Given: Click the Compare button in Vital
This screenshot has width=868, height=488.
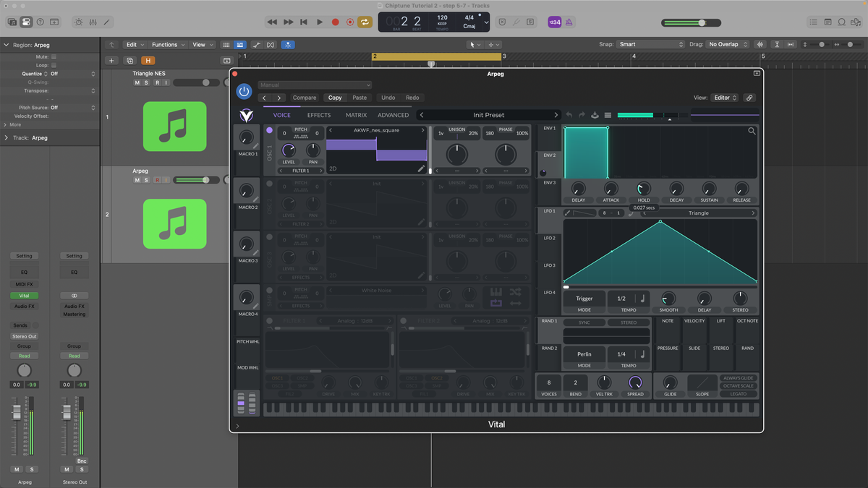Looking at the screenshot, I should pos(304,98).
